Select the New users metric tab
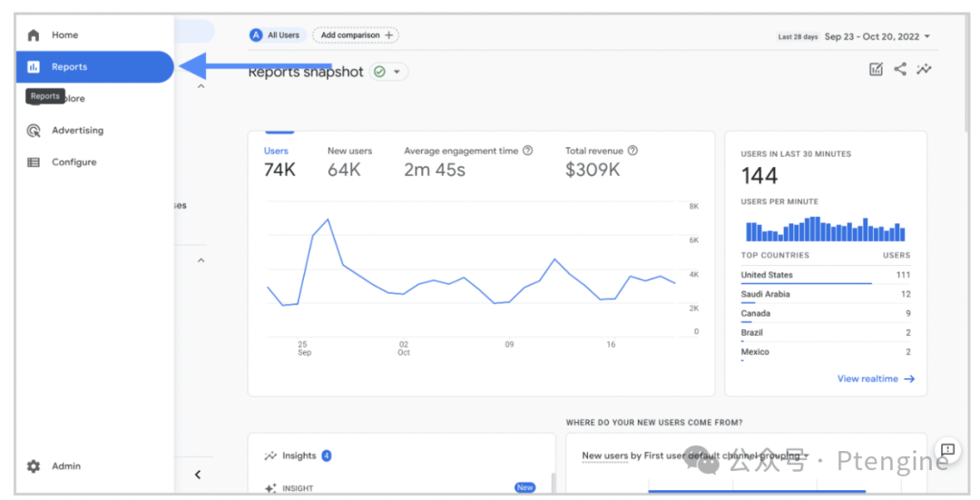 tap(349, 162)
